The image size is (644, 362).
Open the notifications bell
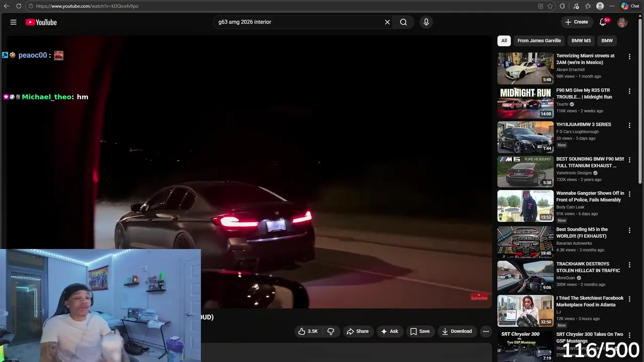point(603,22)
